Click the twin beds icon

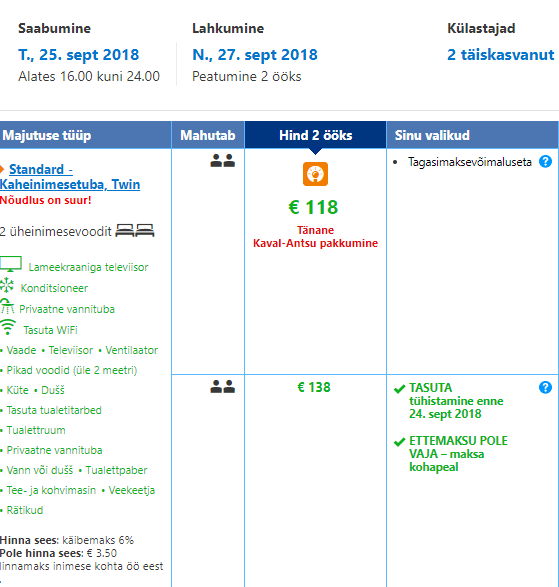(135, 231)
